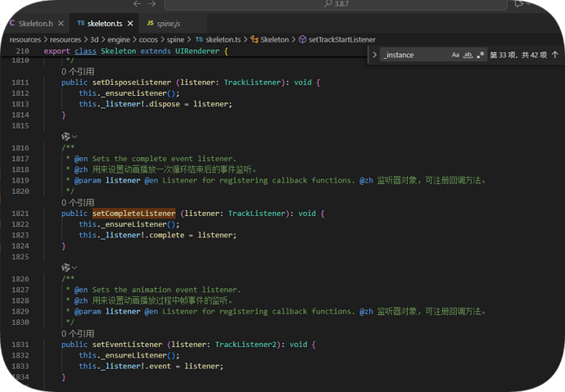Image resolution: width=565 pixels, height=392 pixels.
Task: Click UIRenderer in the class declaration
Action: pos(197,51)
